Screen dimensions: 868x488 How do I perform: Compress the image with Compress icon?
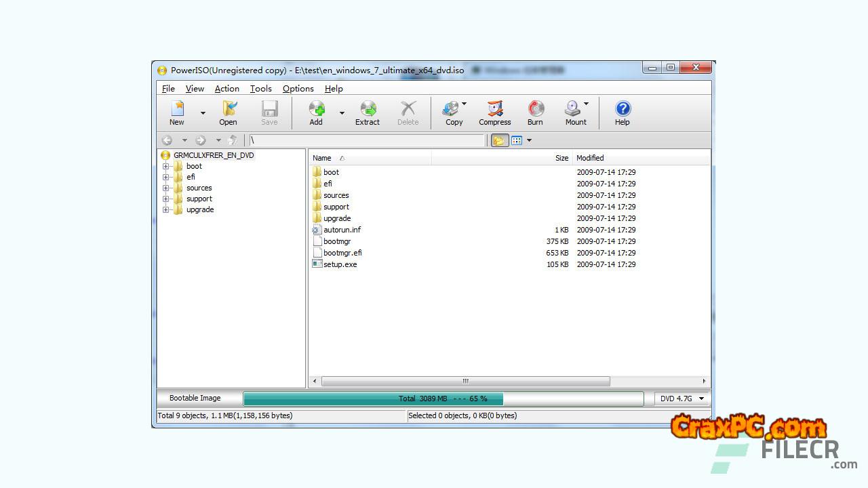tap(495, 113)
